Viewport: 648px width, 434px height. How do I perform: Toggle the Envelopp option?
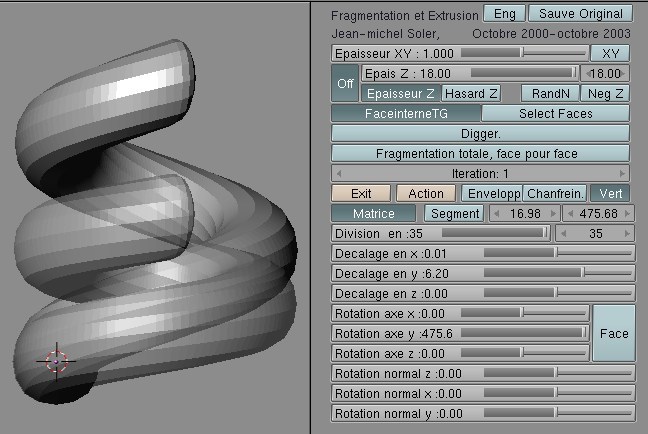pyautogui.click(x=492, y=193)
